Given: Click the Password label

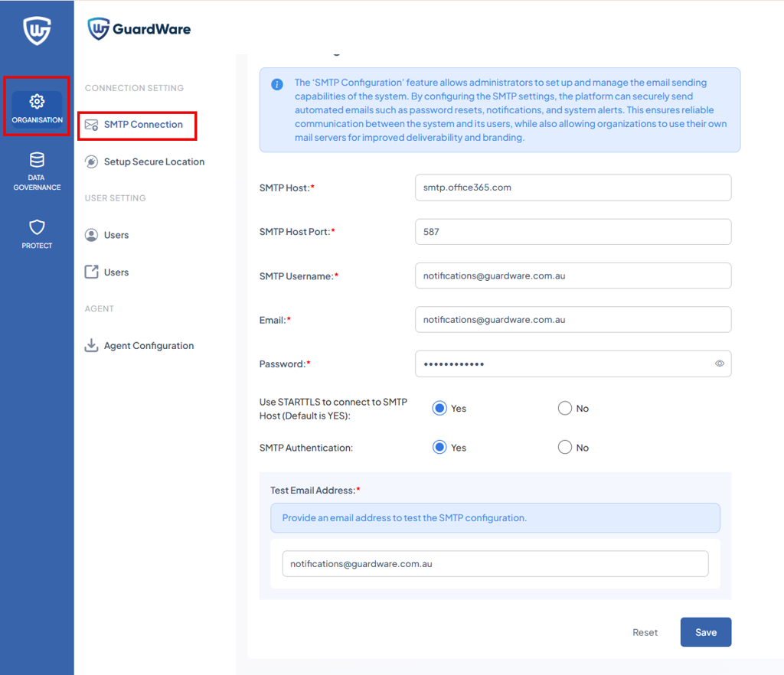Looking at the screenshot, I should tap(285, 364).
